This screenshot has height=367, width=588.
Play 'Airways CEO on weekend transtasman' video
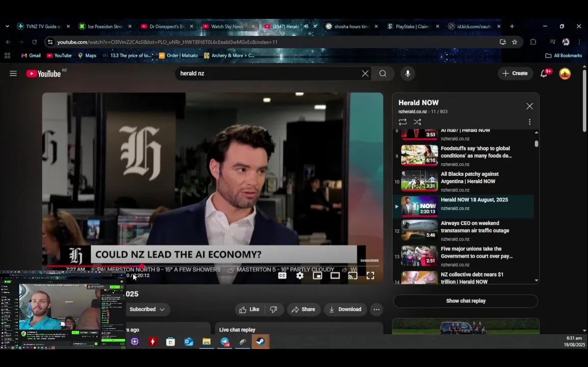[463, 230]
